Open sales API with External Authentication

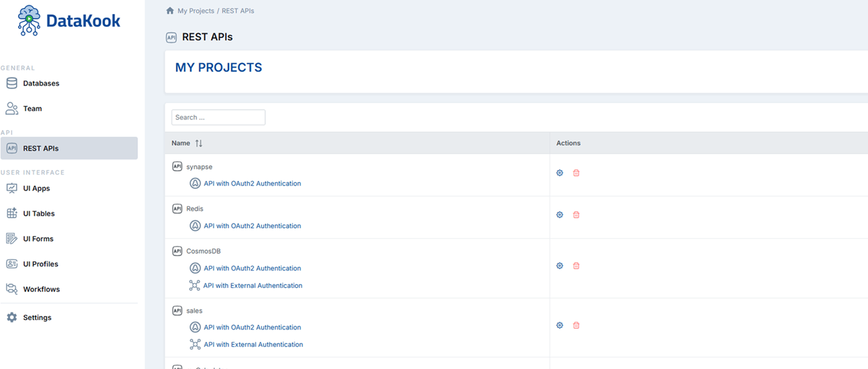click(x=253, y=344)
